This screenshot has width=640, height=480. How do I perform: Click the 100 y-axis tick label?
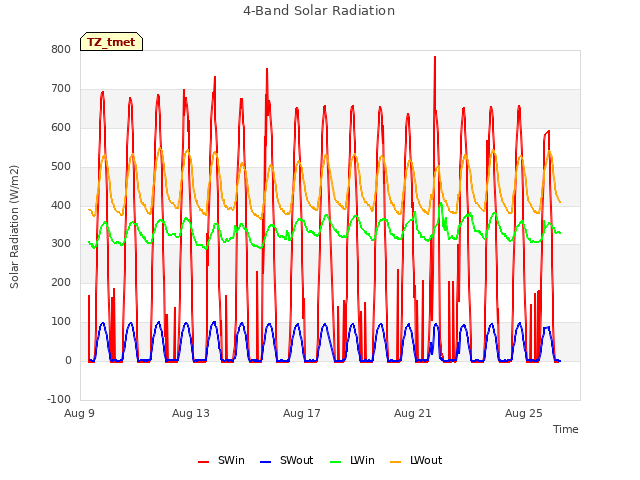tap(61, 322)
